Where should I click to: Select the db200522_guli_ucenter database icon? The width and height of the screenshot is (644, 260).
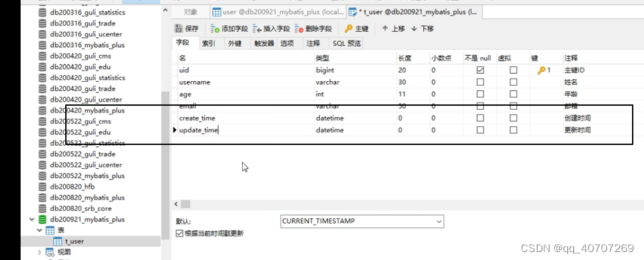point(43,165)
